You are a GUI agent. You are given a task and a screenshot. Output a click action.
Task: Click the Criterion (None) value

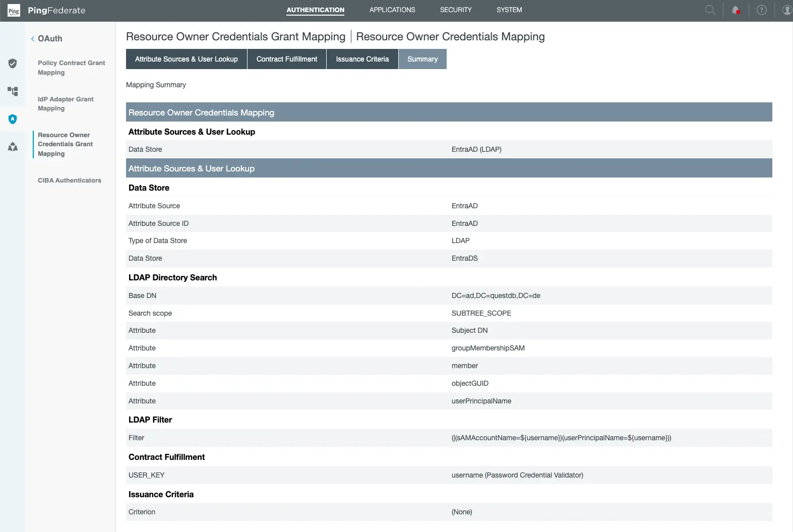click(462, 512)
